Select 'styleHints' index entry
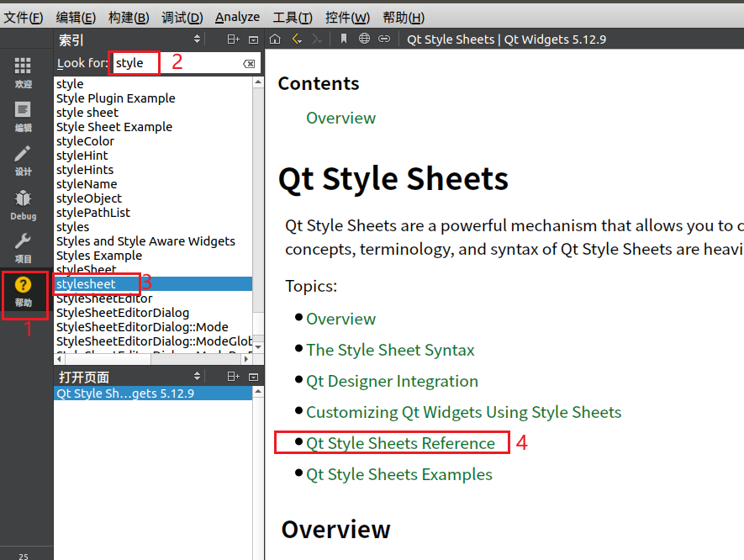Image resolution: width=744 pixels, height=560 pixels. pos(153,169)
